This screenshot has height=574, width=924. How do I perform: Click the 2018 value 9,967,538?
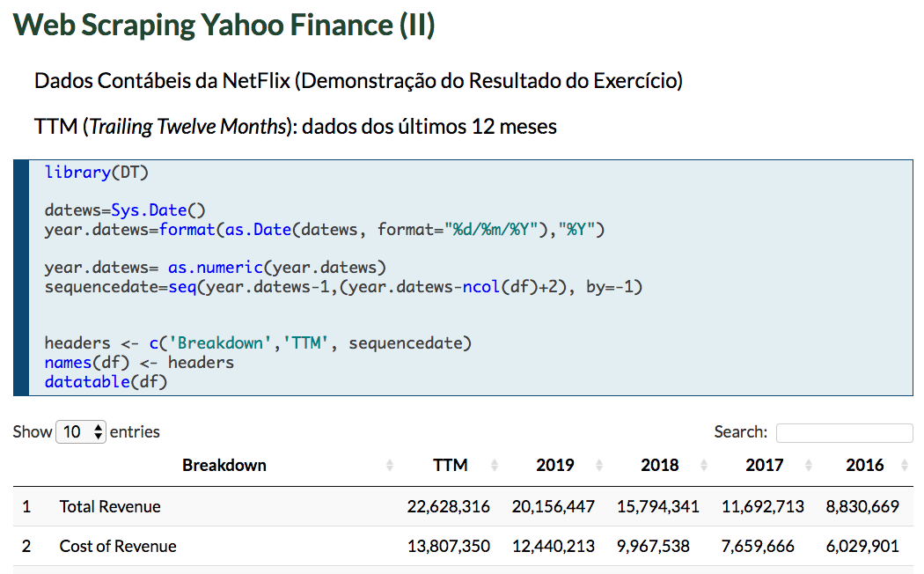(654, 547)
